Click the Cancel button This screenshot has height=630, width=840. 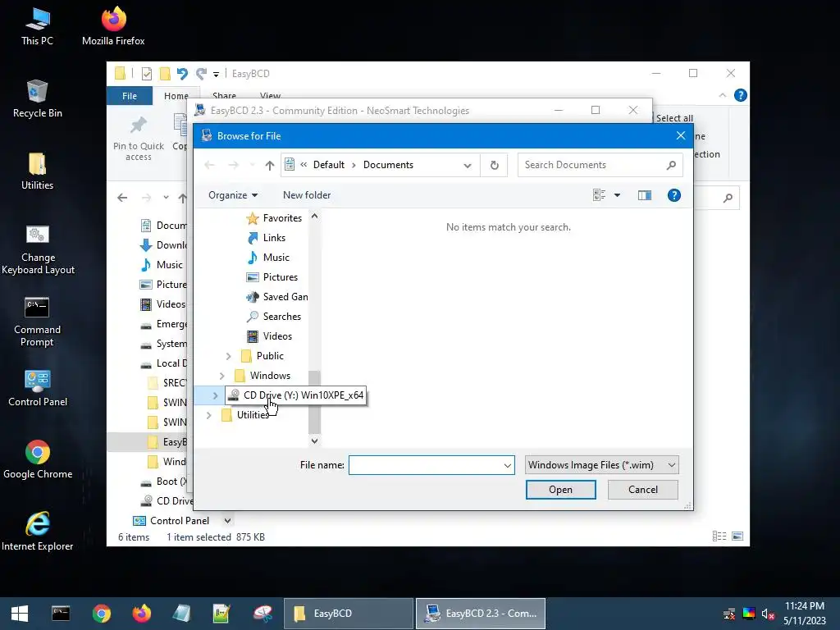click(642, 490)
